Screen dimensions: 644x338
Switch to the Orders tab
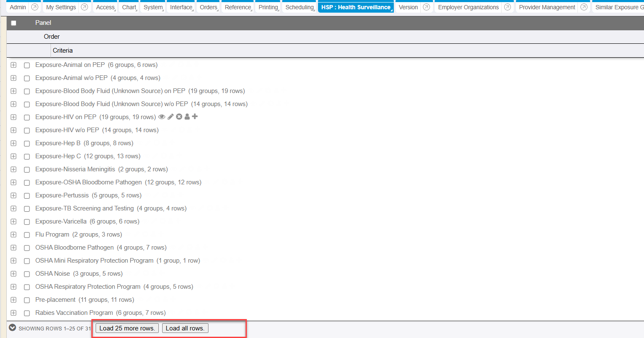pos(208,7)
